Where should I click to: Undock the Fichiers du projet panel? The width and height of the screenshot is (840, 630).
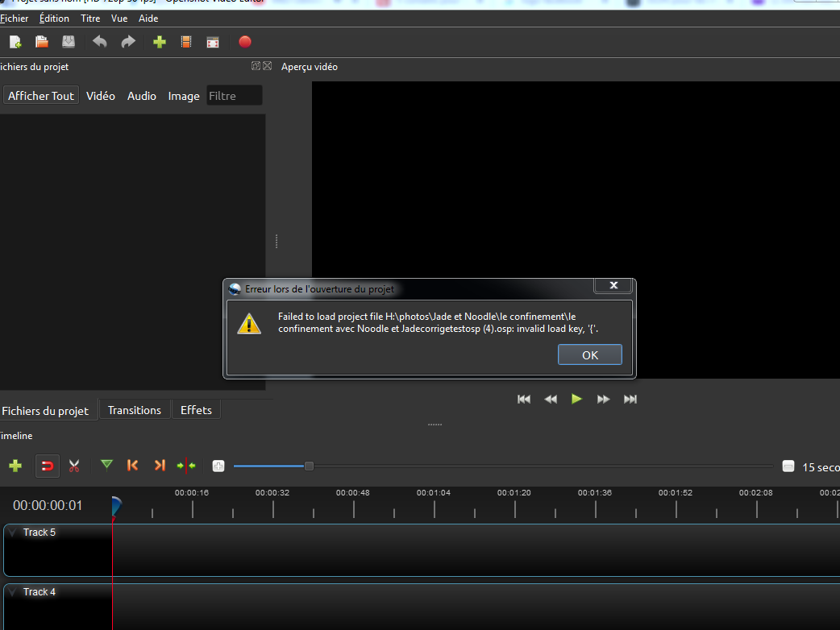[x=256, y=66]
